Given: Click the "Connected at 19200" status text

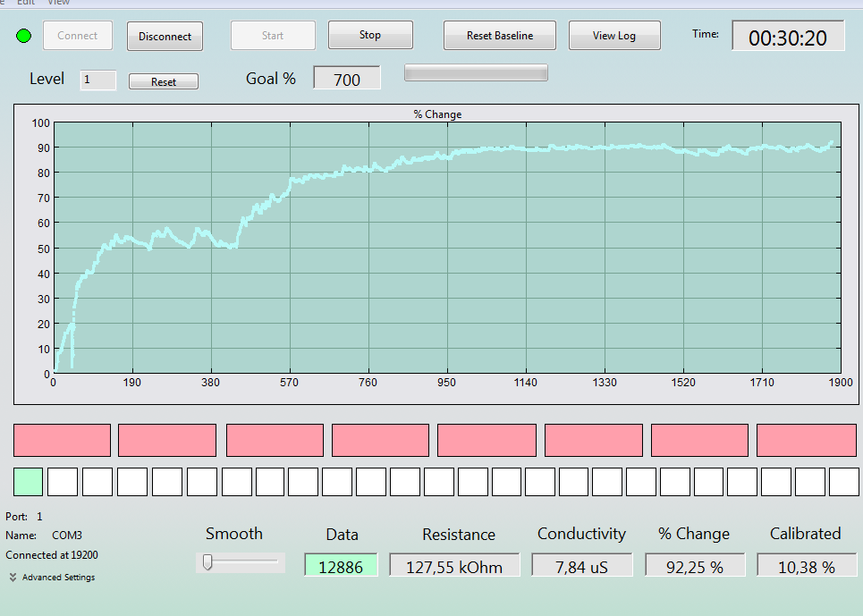Looking at the screenshot, I should point(52,555).
